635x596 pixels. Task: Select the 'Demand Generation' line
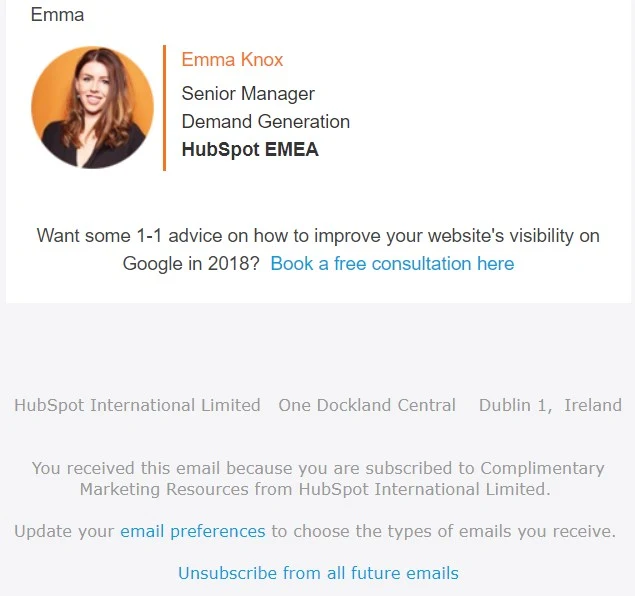point(265,122)
